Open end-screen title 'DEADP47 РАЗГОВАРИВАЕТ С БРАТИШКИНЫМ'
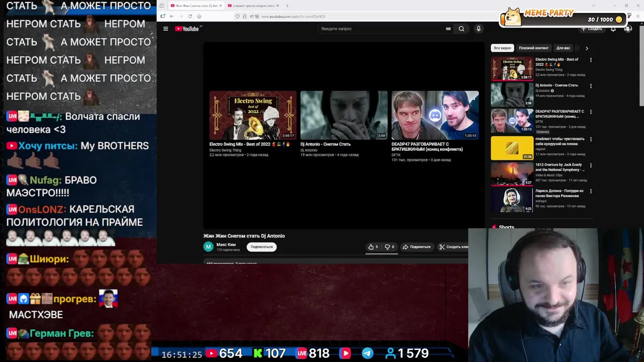644x362 pixels. pyautogui.click(x=427, y=147)
